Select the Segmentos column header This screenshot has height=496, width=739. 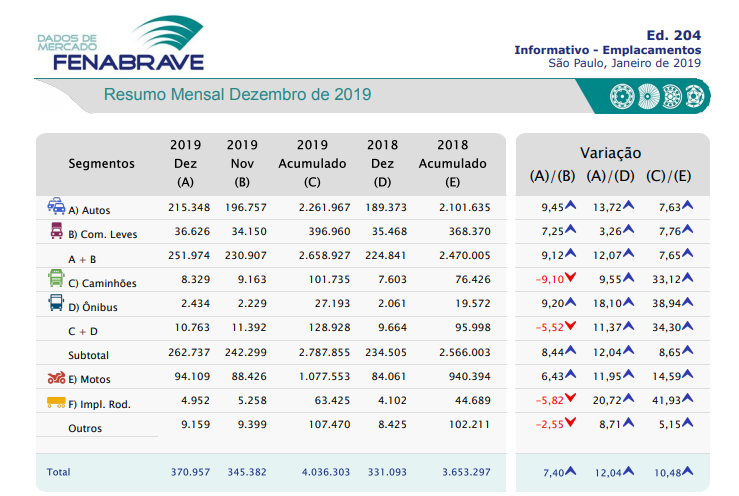pos(101,163)
